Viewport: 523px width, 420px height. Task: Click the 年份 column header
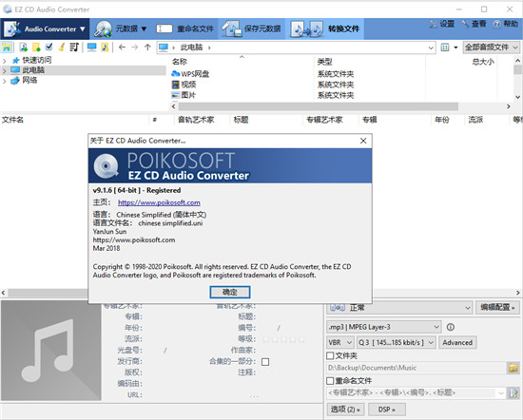[x=442, y=120]
